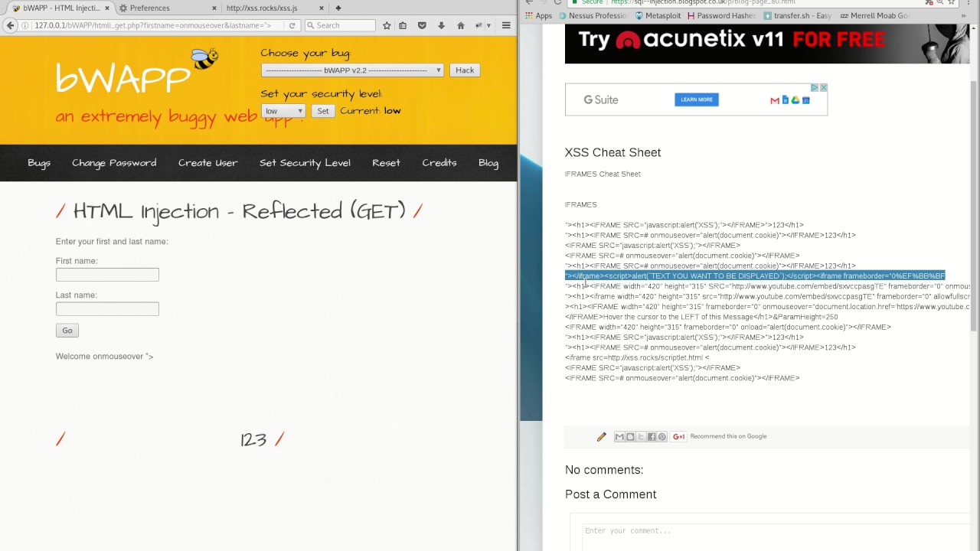Image resolution: width=980 pixels, height=551 pixels.
Task: Go to Firefox home page icon
Action: [x=460, y=25]
